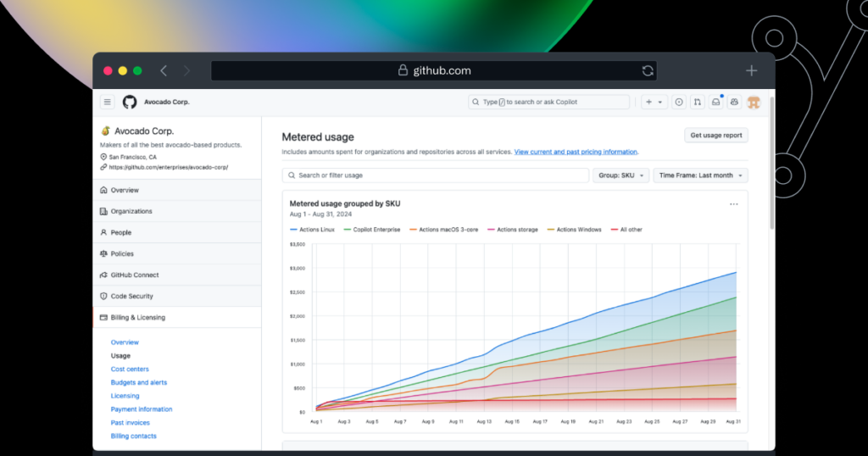Open the billing Overview sublink
This screenshot has height=456, width=868.
125,342
